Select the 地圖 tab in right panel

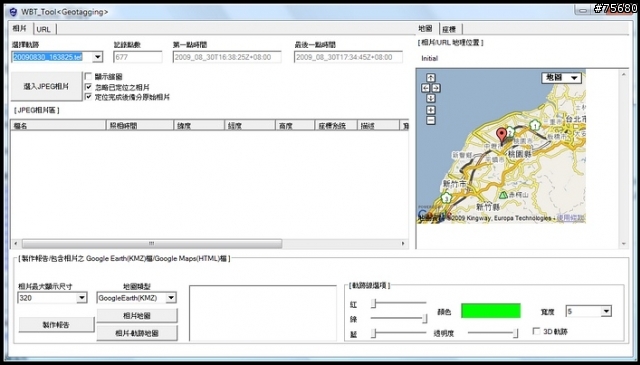(x=426, y=28)
